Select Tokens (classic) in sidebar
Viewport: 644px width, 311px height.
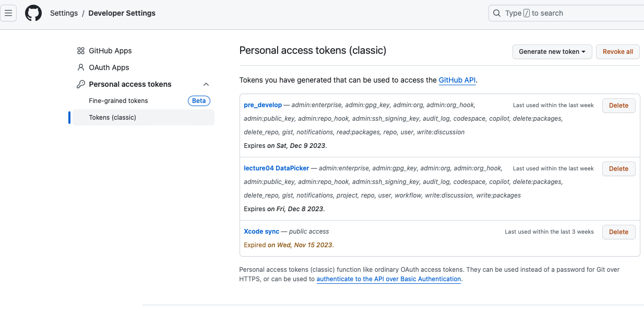coord(113,118)
